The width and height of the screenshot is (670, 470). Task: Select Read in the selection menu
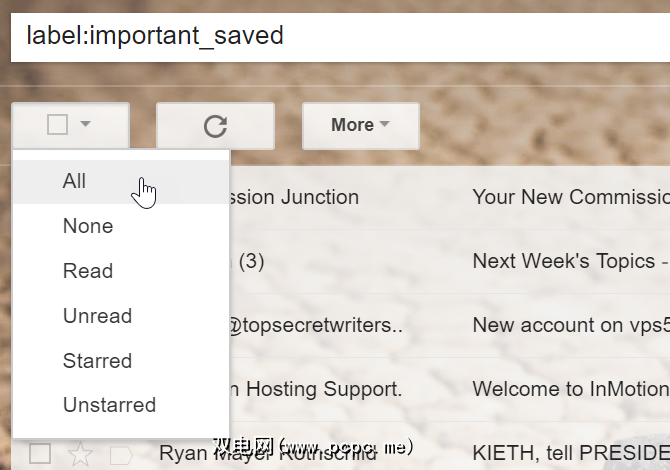88,271
